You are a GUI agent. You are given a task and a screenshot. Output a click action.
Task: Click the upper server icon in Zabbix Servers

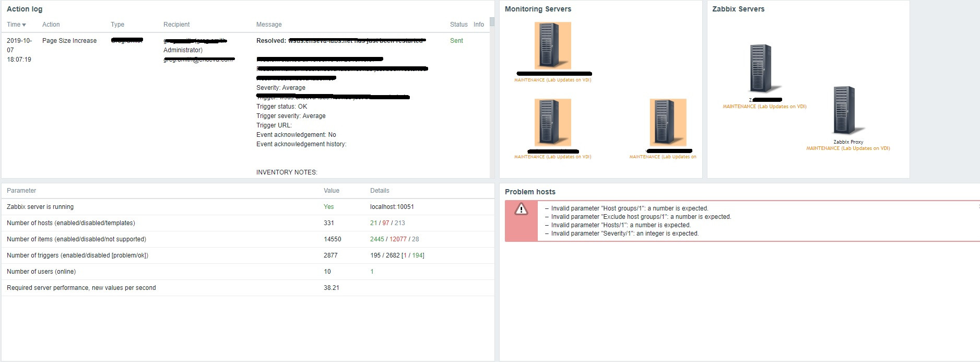(x=765, y=68)
